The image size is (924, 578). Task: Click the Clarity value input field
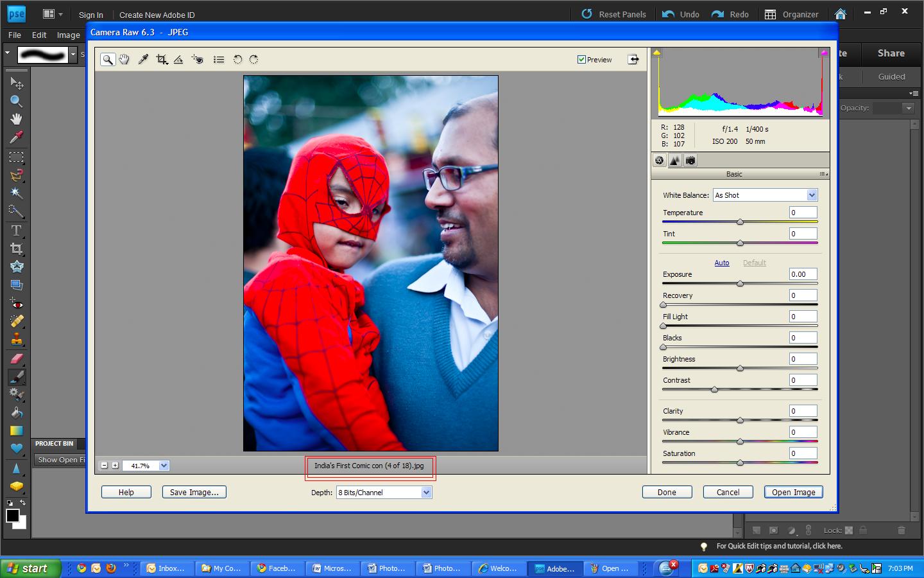tap(803, 411)
